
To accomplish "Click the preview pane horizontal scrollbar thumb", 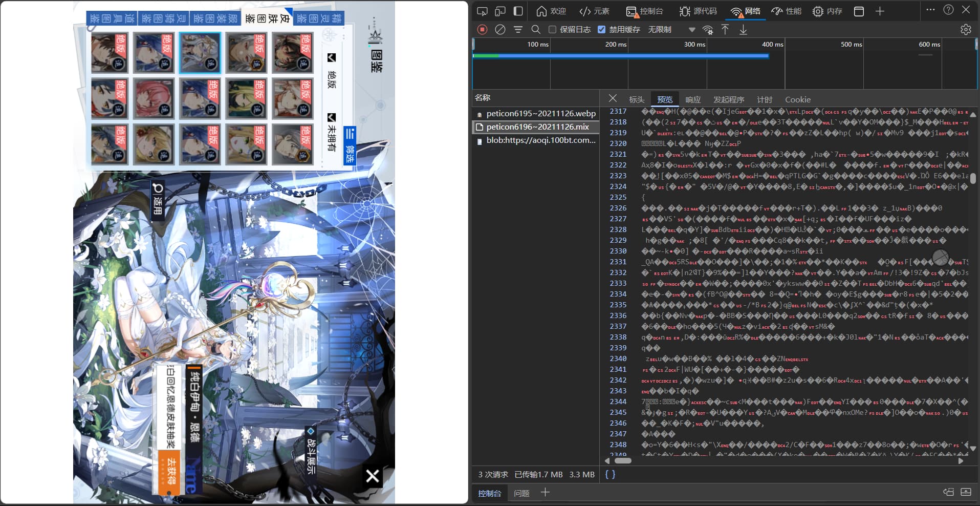I will point(623,460).
